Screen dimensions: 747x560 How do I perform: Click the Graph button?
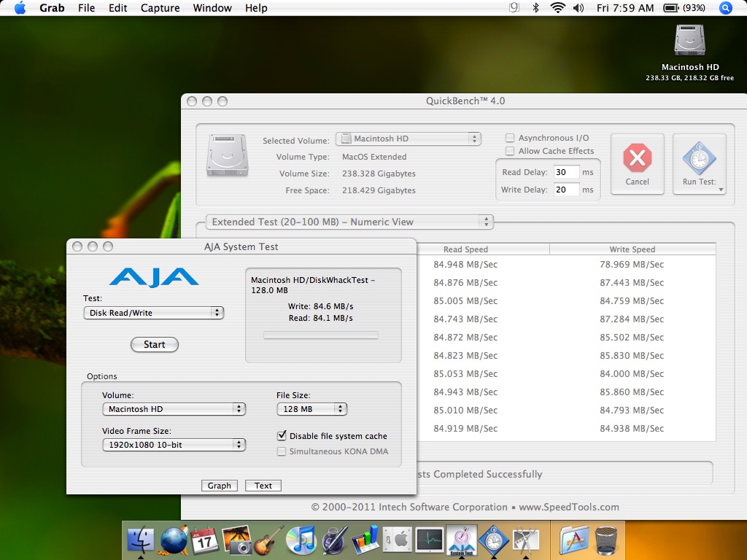coord(219,486)
